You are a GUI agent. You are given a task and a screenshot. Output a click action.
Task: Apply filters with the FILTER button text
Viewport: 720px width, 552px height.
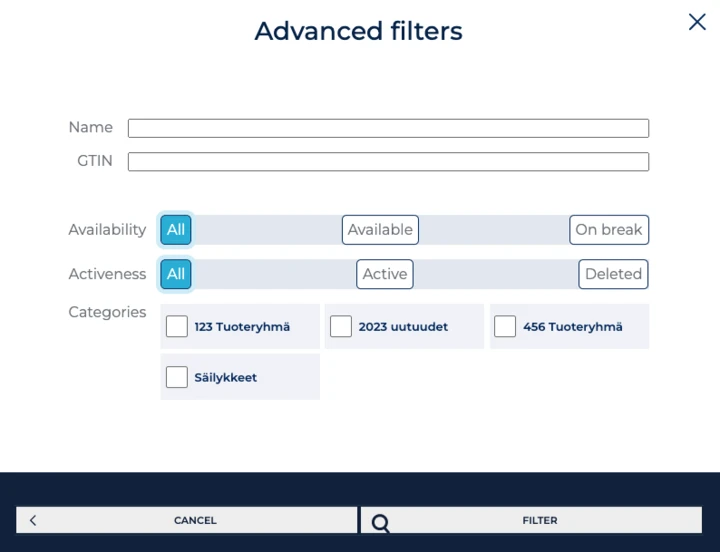[x=539, y=520]
